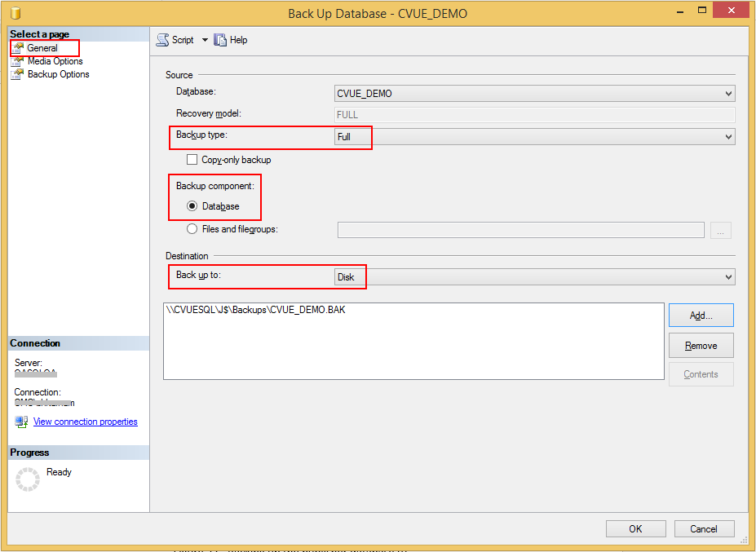Click the Media Options page icon
The height and width of the screenshot is (552, 756).
[x=18, y=61]
